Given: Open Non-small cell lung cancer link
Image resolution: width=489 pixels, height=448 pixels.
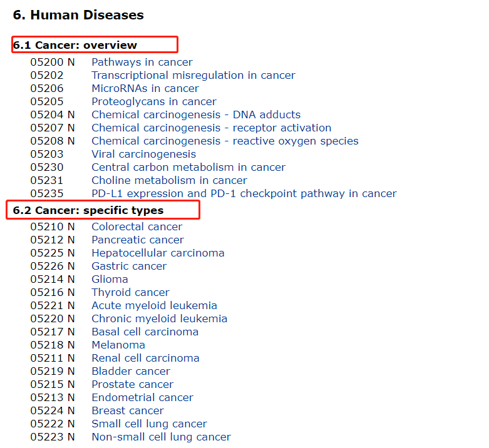Looking at the screenshot, I should click(162, 437).
